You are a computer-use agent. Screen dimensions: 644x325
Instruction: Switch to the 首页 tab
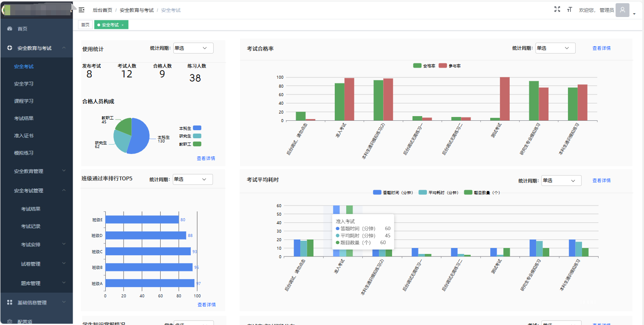tap(85, 25)
